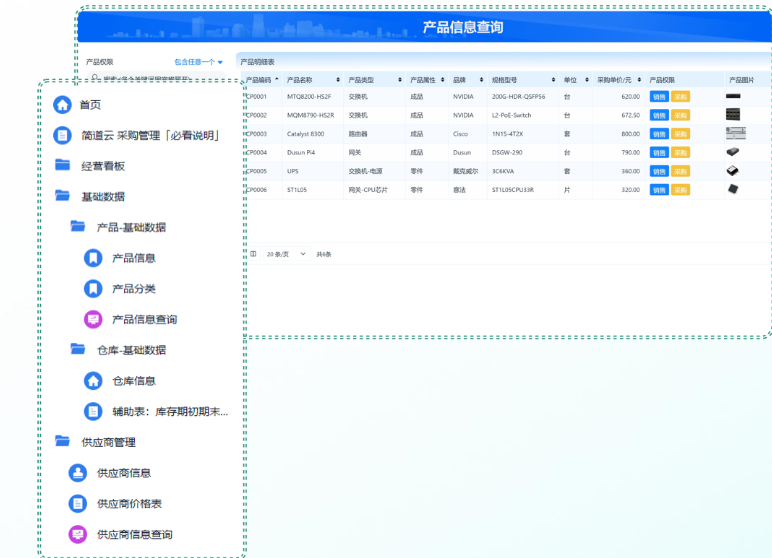Open 产品信息查询 purple dashboard icon
Viewport: 772px width, 558px height.
click(x=93, y=320)
